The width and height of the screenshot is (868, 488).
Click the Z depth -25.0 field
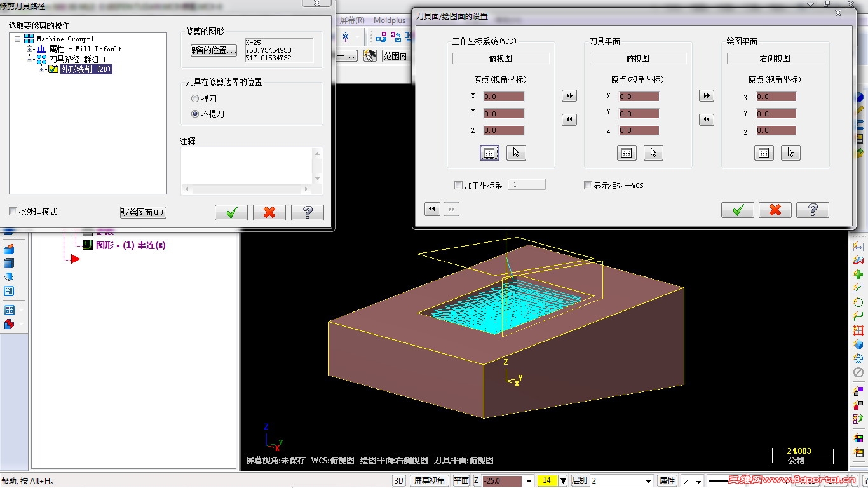point(502,481)
